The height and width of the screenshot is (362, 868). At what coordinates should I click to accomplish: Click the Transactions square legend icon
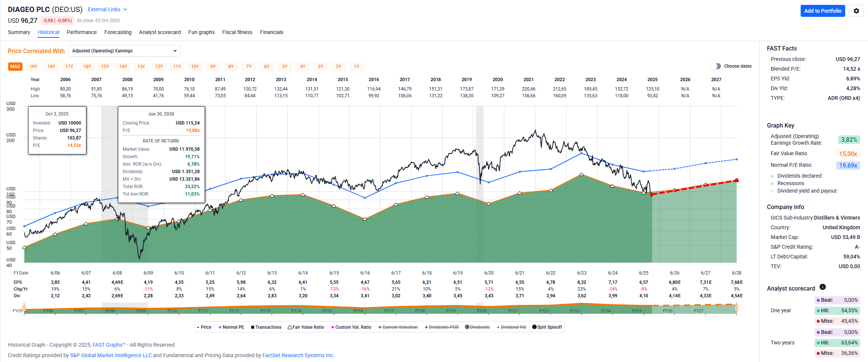[x=253, y=327]
